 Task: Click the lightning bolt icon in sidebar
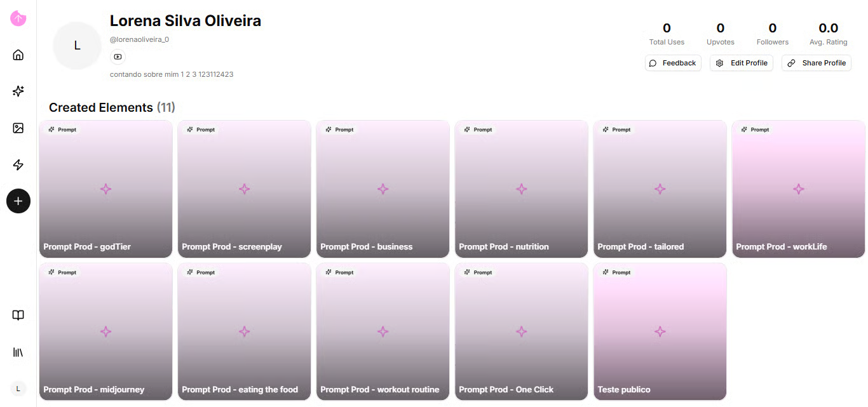18,165
